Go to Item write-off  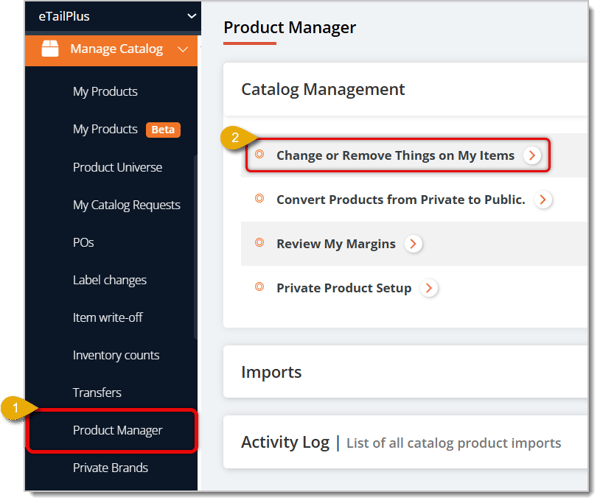click(108, 318)
